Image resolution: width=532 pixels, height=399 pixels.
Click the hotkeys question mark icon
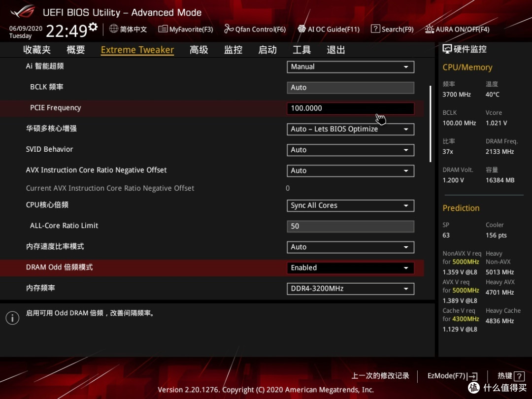pyautogui.click(x=519, y=376)
